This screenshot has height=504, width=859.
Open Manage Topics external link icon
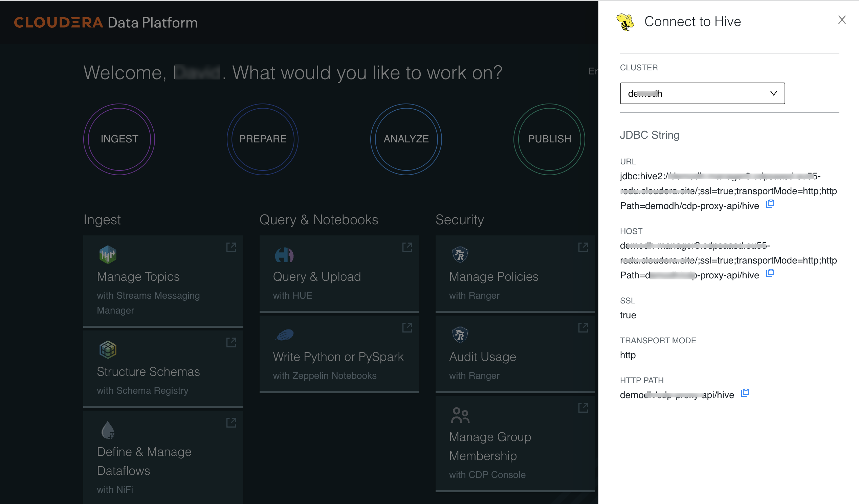click(x=231, y=247)
